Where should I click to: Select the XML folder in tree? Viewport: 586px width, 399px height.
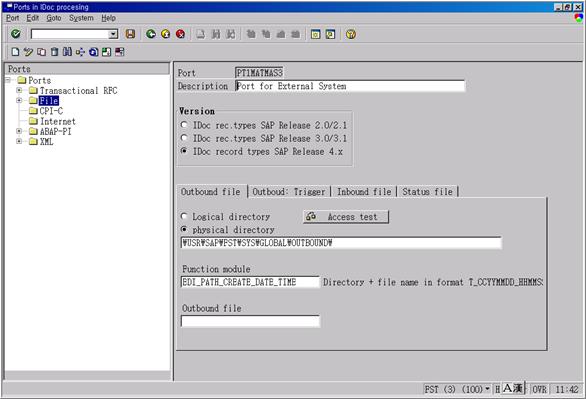pyautogui.click(x=46, y=142)
